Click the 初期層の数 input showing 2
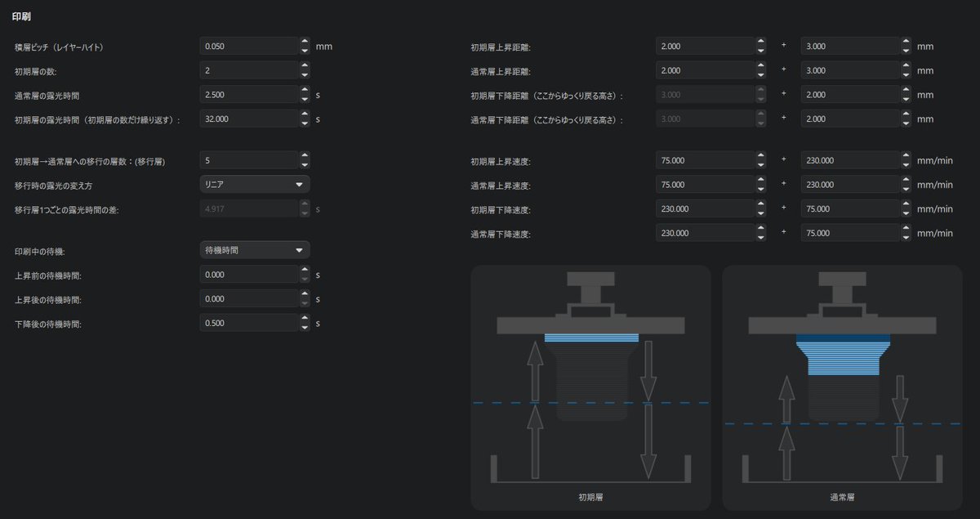Screen dimensions: 980x519 pyautogui.click(x=249, y=70)
